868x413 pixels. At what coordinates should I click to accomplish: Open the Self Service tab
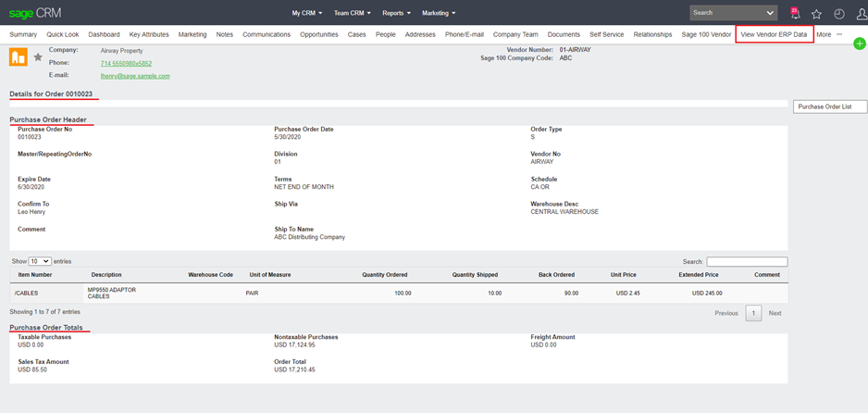tap(607, 34)
